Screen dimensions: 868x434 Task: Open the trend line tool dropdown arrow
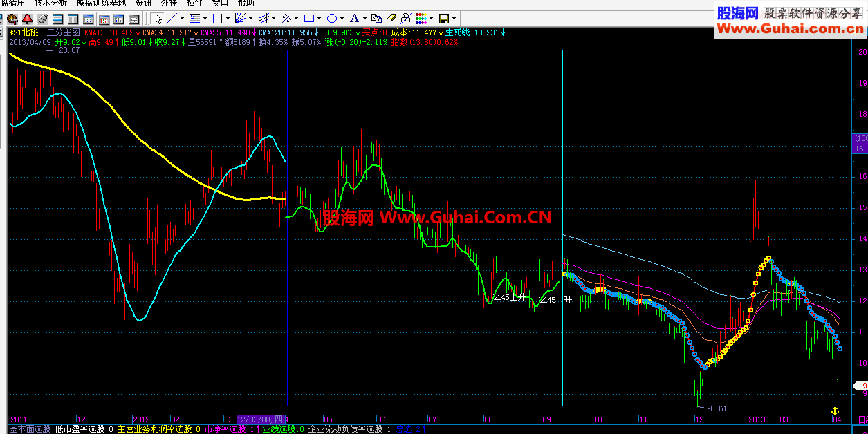[x=183, y=19]
